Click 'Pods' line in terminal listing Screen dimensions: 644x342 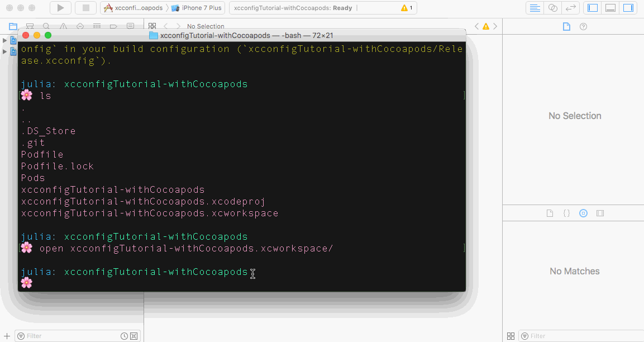click(x=33, y=178)
